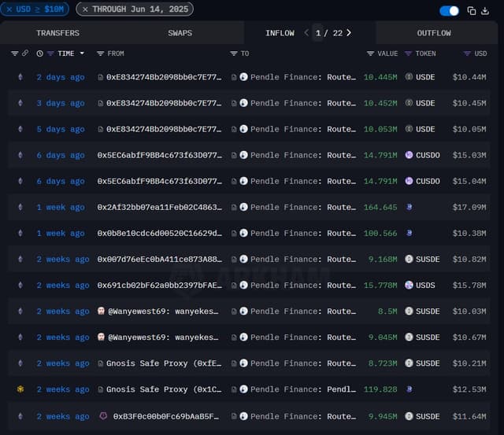Click SUSDE token icon in $10.03M row
The image size is (504, 435).
pos(409,311)
